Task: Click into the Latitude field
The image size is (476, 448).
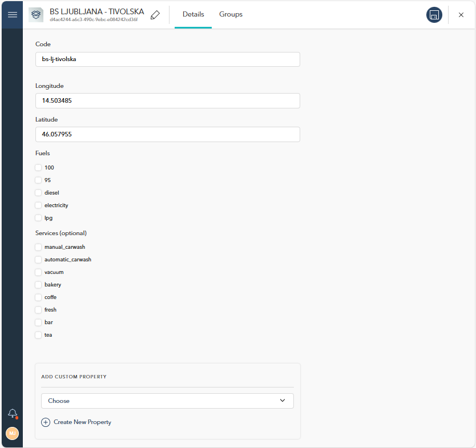Action: point(168,135)
